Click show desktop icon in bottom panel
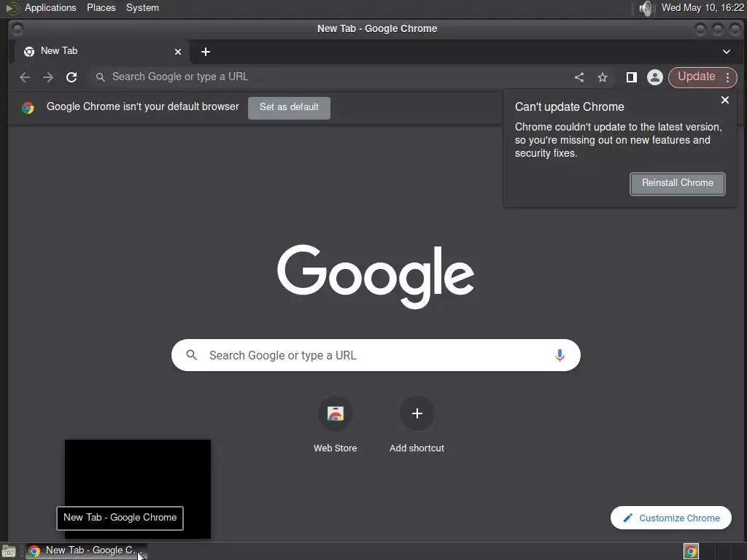747x560 pixels. pyautogui.click(x=9, y=551)
